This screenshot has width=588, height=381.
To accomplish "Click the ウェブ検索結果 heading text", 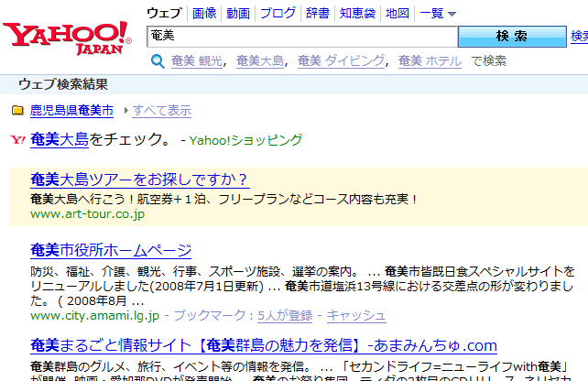I will pyautogui.click(x=63, y=84).
